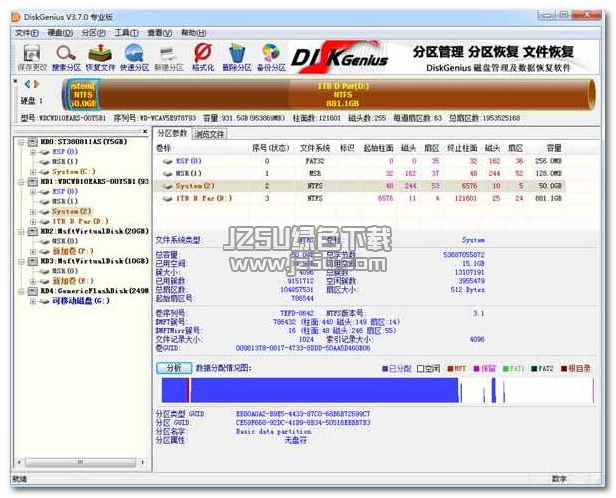Click the green FAT1 legend swatch
Image resolution: width=616 pixels, height=498 pixels.
click(x=506, y=369)
